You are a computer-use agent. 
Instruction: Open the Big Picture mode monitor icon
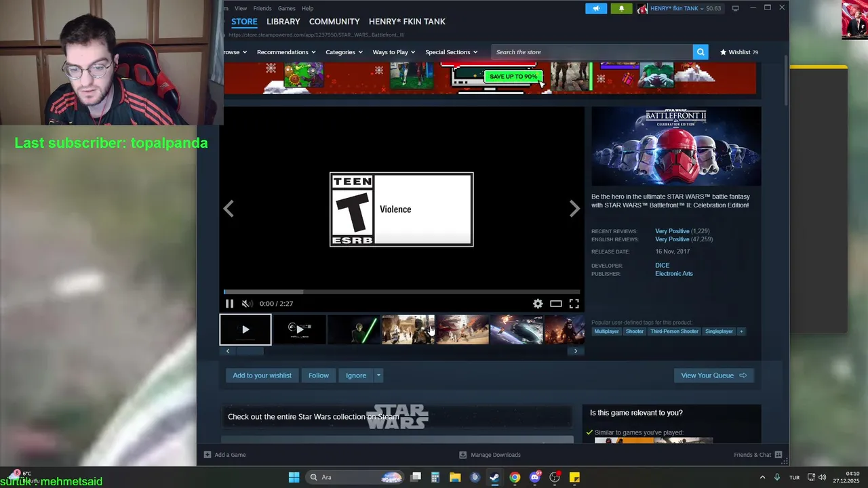coord(735,8)
